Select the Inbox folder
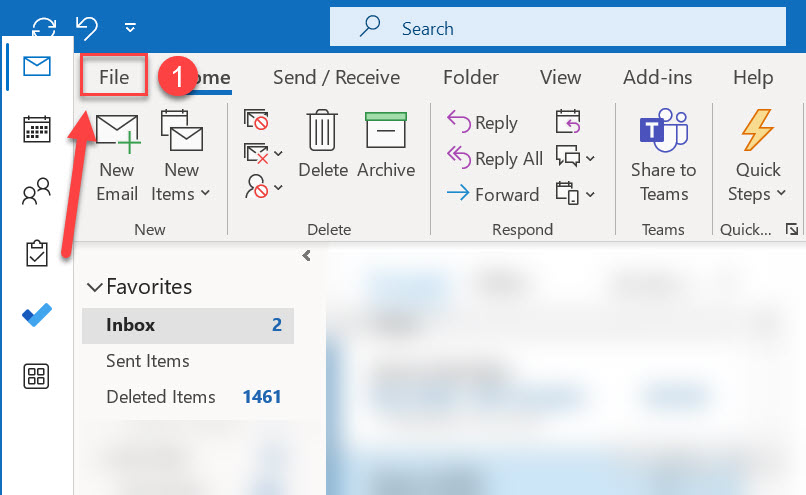The width and height of the screenshot is (806, 495). (x=188, y=325)
